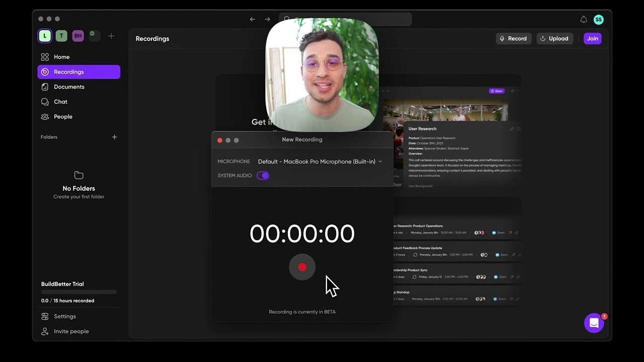Open Chat in the sidebar

point(78,102)
